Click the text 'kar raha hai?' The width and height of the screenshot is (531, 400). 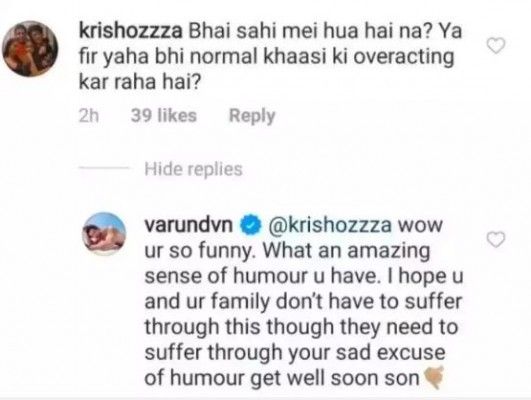coord(140,82)
